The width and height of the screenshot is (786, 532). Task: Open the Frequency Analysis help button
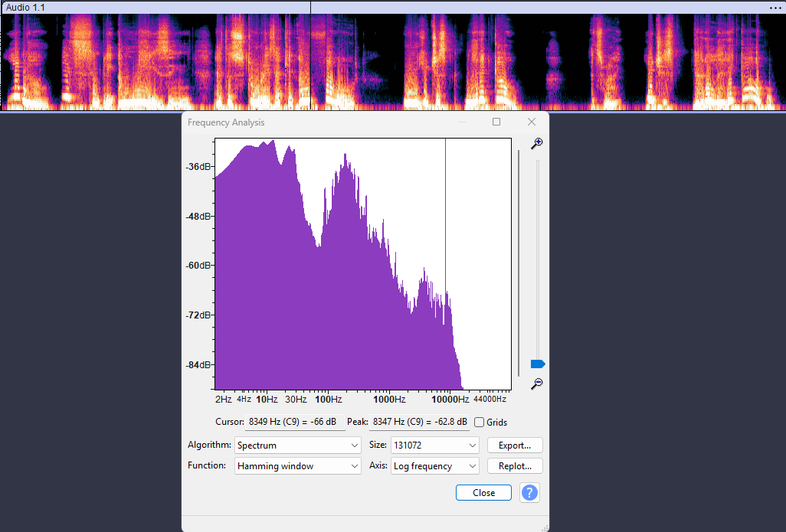point(529,493)
